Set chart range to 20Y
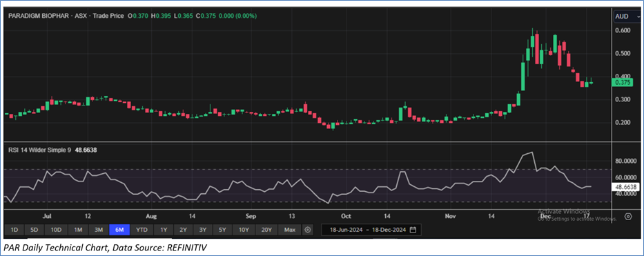Viewport: 644px width, 256px height. pyautogui.click(x=266, y=230)
